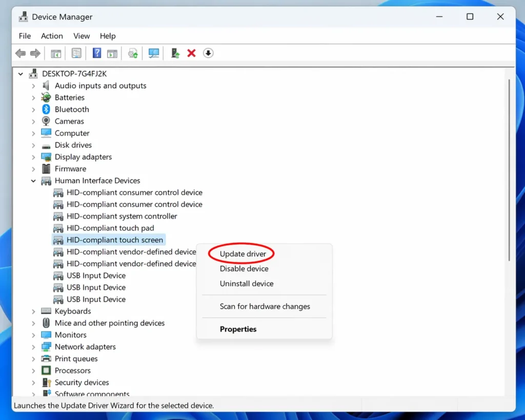Click the monitor icon in toolbar
The width and height of the screenshot is (525, 420).
coord(154,53)
